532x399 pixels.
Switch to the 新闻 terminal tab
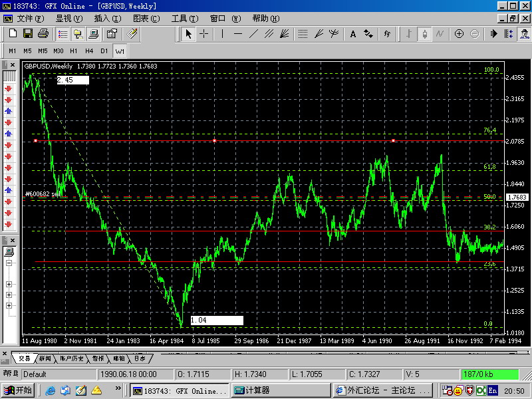click(x=45, y=358)
